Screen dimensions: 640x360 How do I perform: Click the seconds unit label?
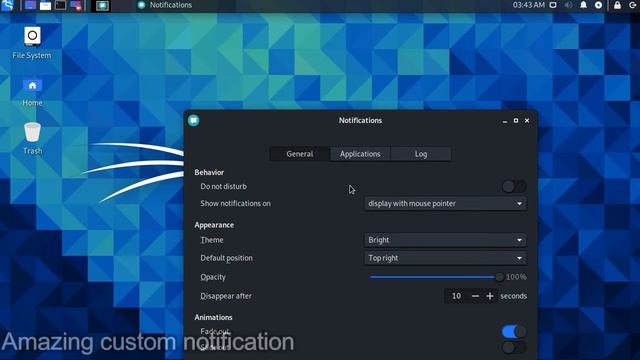513,296
